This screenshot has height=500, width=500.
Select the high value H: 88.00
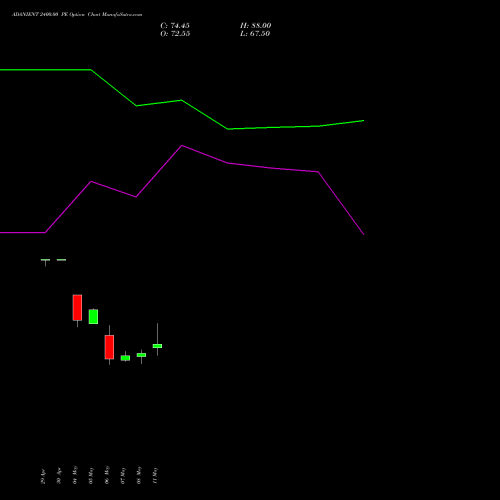(255, 26)
